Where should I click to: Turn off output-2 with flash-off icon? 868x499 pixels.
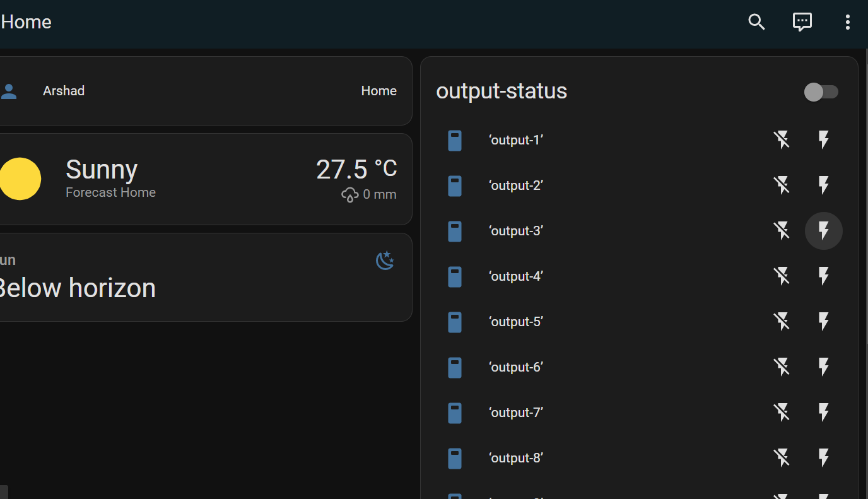[x=782, y=185]
